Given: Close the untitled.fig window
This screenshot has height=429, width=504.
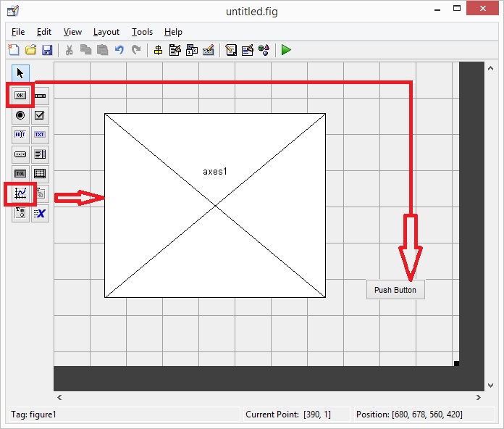Looking at the screenshot, I should pos(483,9).
